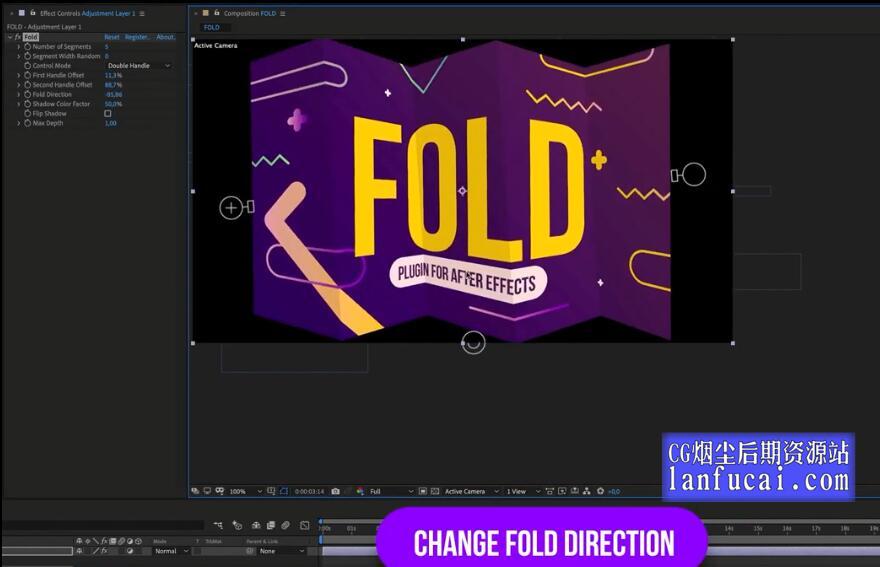Image resolution: width=880 pixels, height=567 pixels.
Task: Click current time 0:00:03:14 in viewer
Action: click(x=309, y=491)
